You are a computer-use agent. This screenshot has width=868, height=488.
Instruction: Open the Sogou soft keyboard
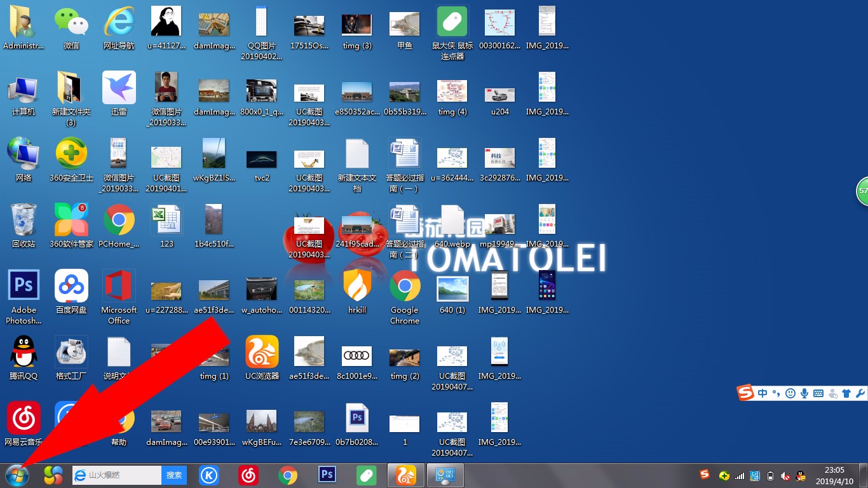click(818, 393)
